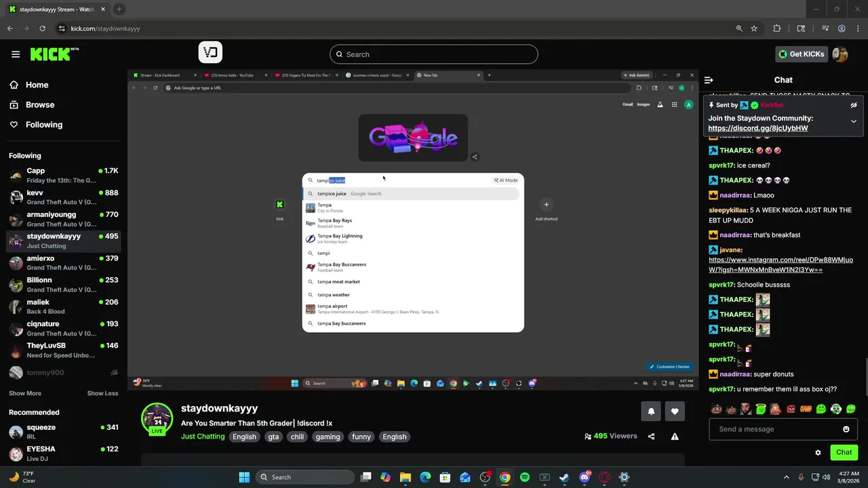The width and height of the screenshot is (868, 488).
Task: Share the stream via share icon
Action: click(652, 436)
